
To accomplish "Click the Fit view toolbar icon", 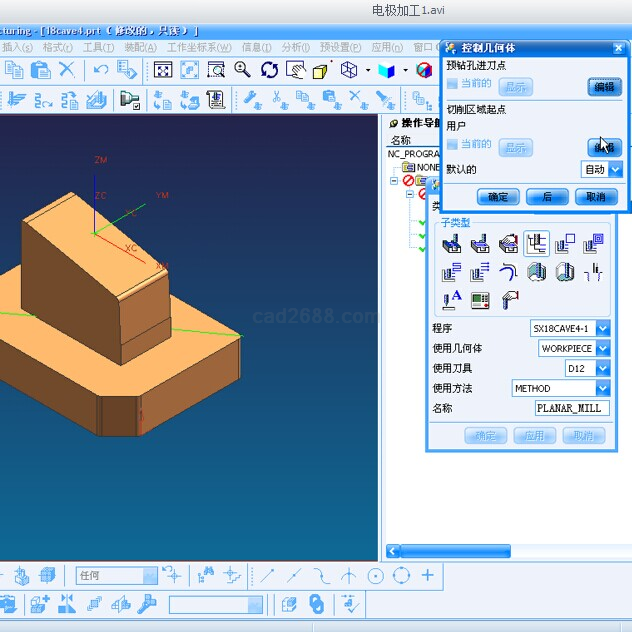I will pos(163,70).
